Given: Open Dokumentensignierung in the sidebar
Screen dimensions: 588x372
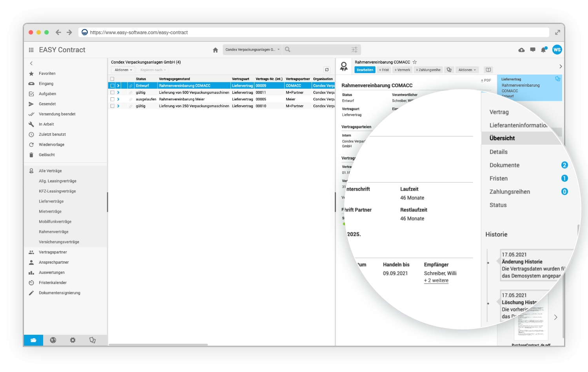Looking at the screenshot, I should click(x=59, y=293).
